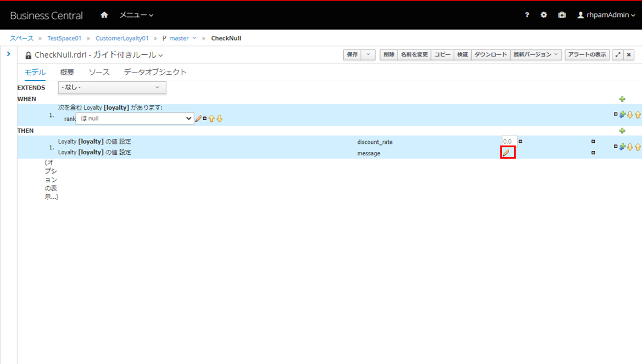Click the rank field label

[70, 119]
